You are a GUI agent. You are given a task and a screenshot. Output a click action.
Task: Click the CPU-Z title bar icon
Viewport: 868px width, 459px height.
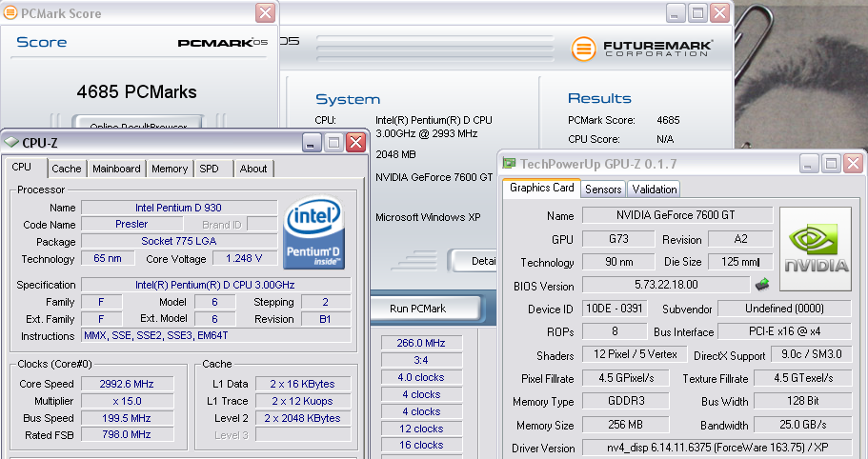11,143
